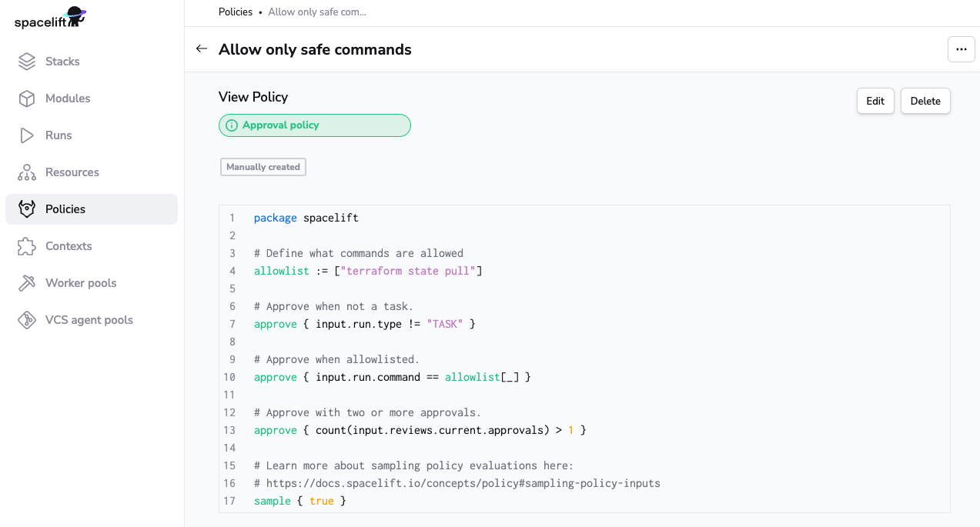Viewport: 980px width, 527px height.
Task: Click the Worker pools hammer icon
Action: (27, 283)
